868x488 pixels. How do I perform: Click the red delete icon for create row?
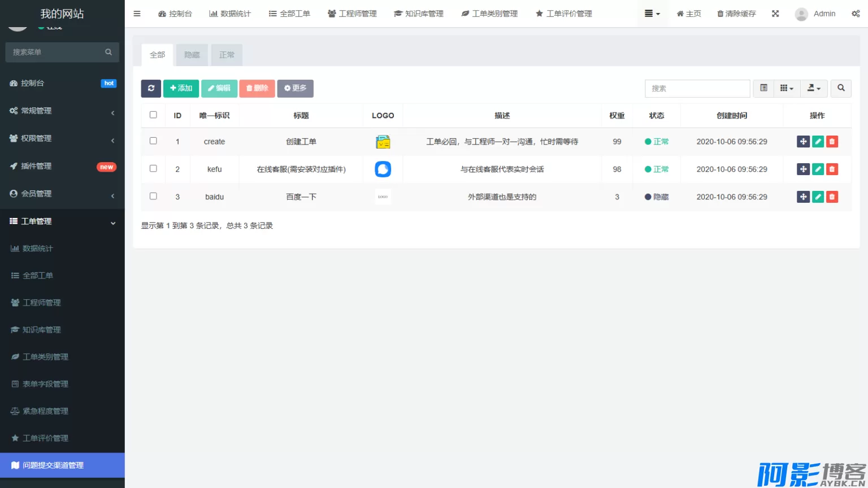click(x=832, y=142)
